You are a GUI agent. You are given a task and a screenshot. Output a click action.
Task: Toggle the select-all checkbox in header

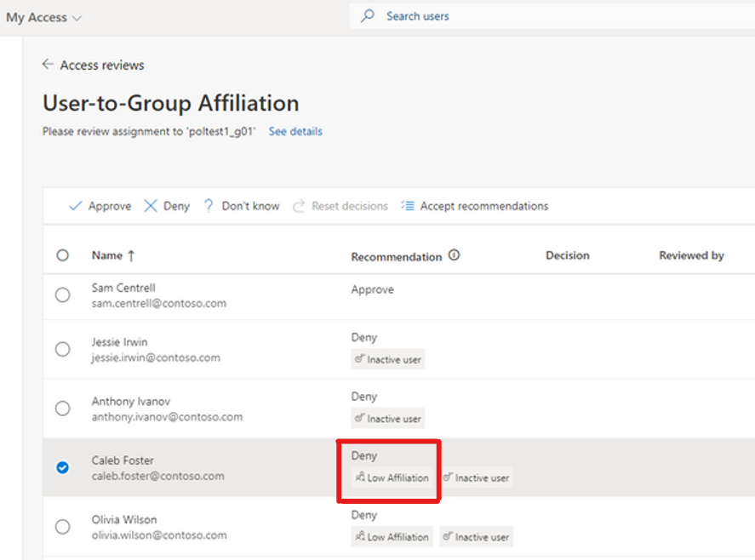63,255
